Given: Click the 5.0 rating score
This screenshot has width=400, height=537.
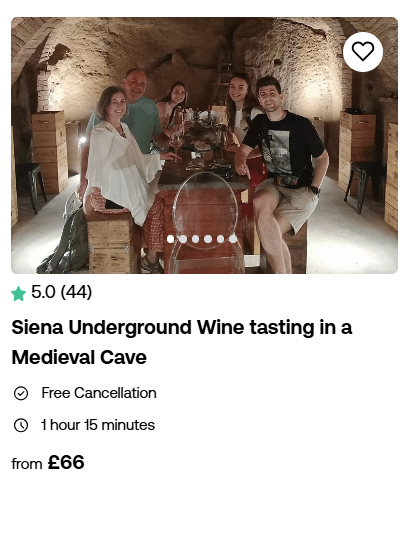Looking at the screenshot, I should click(x=43, y=292).
